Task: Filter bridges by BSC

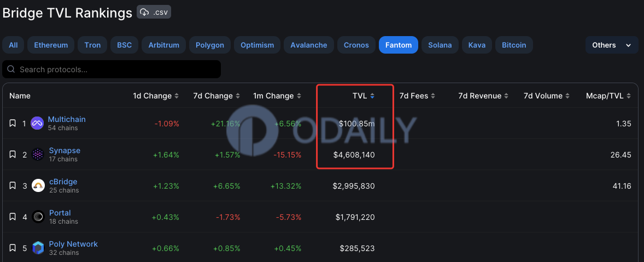Action: pyautogui.click(x=125, y=45)
